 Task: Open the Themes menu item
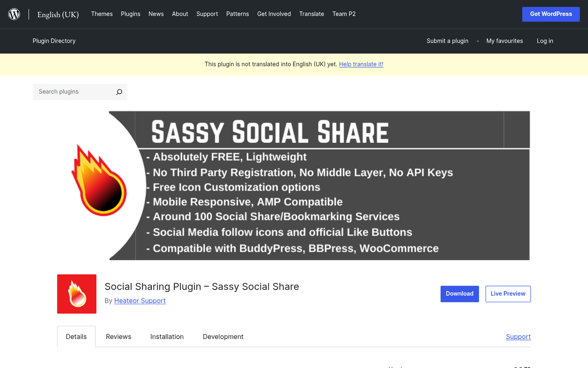pos(101,14)
